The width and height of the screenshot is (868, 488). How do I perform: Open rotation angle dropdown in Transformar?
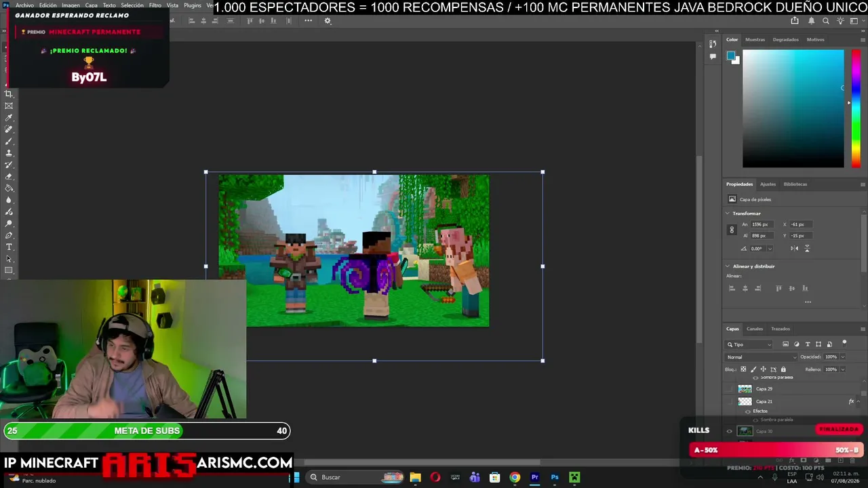pyautogui.click(x=770, y=249)
